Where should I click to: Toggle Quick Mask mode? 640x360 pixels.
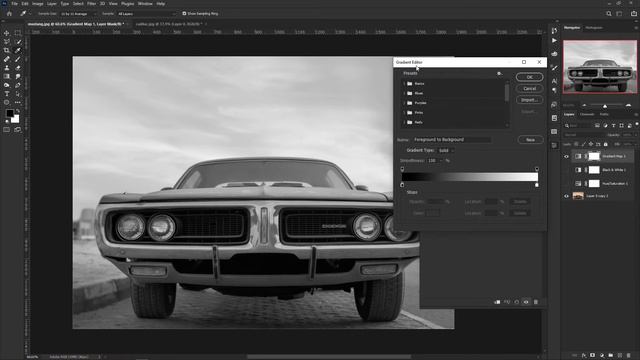tap(7, 130)
